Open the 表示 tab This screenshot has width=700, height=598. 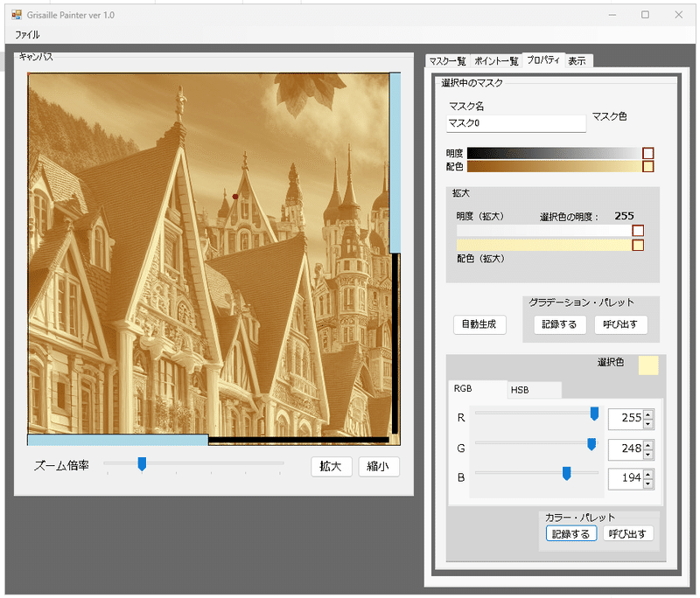coord(577,61)
